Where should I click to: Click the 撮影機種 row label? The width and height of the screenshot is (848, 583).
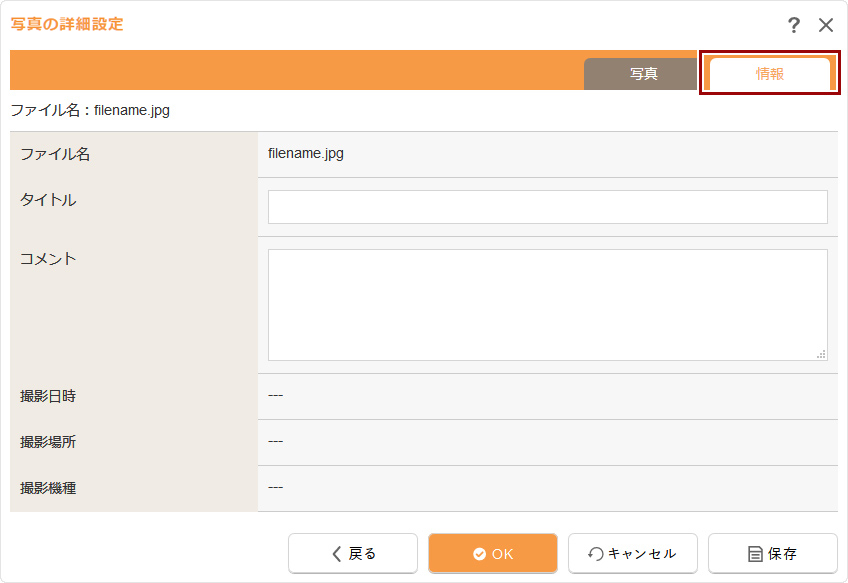click(48, 488)
